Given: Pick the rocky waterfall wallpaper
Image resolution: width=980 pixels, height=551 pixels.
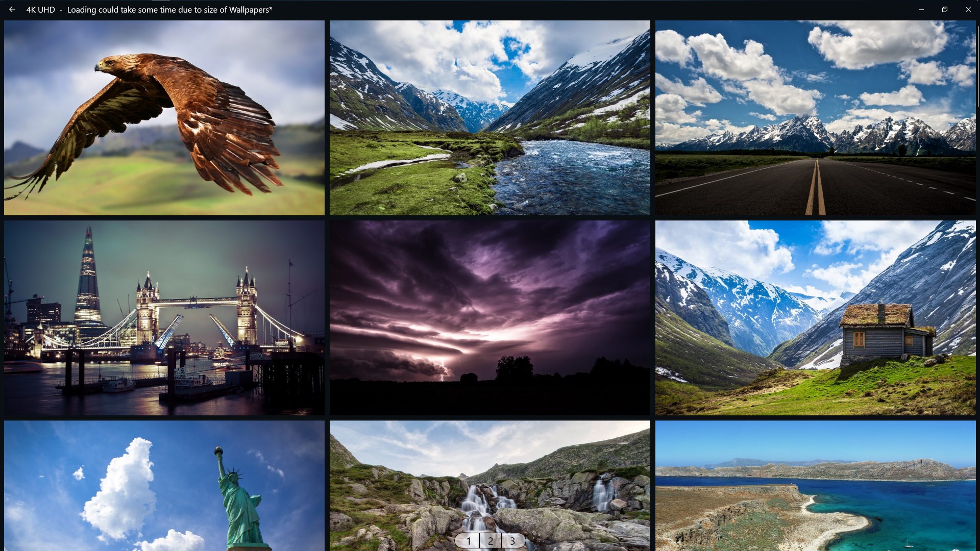Looking at the screenshot, I should [489, 474].
